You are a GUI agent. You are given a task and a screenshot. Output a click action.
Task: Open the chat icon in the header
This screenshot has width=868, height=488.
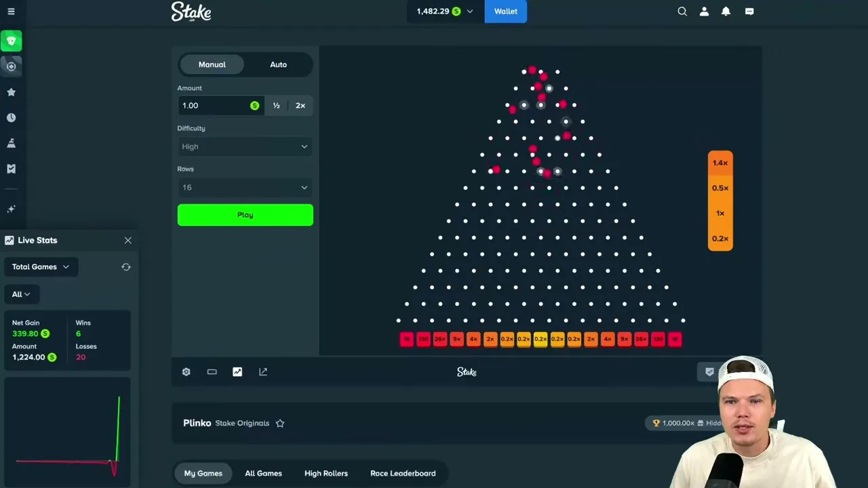coord(749,12)
